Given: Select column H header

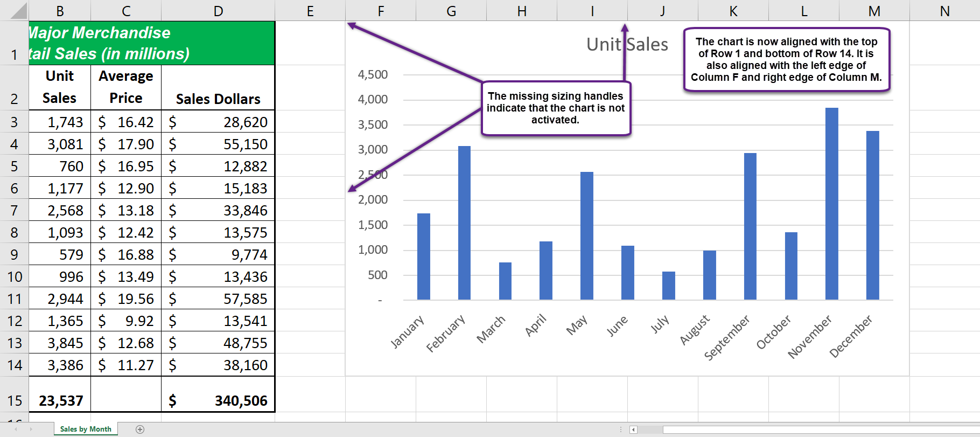Looking at the screenshot, I should click(522, 11).
